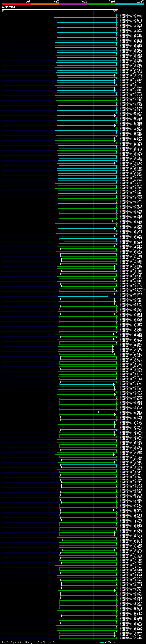
Task: Select label UniRef100_A9PHZ1
Action: (131, 306)
